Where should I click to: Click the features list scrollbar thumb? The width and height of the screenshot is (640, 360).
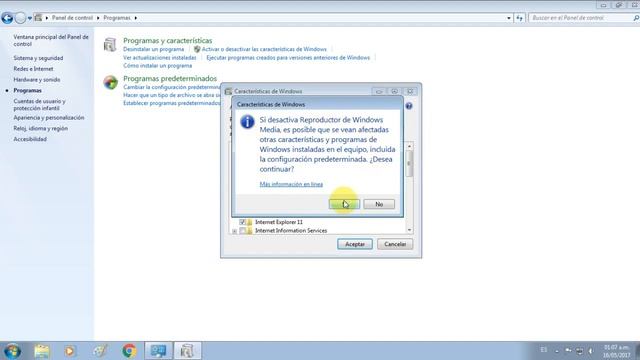[x=409, y=163]
